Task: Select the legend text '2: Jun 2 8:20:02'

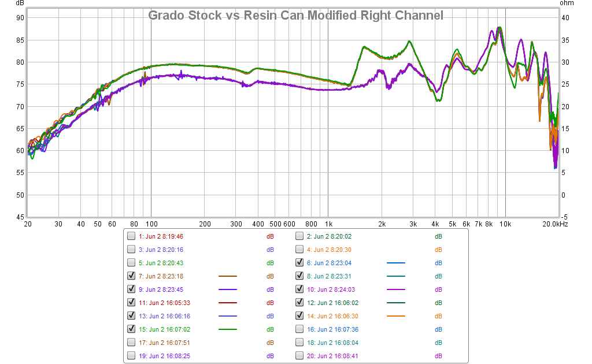Action: tap(329, 236)
